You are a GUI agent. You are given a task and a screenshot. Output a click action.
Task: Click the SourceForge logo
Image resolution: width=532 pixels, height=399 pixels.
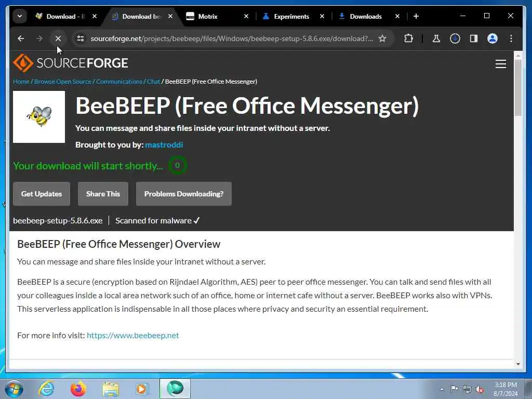(x=71, y=63)
